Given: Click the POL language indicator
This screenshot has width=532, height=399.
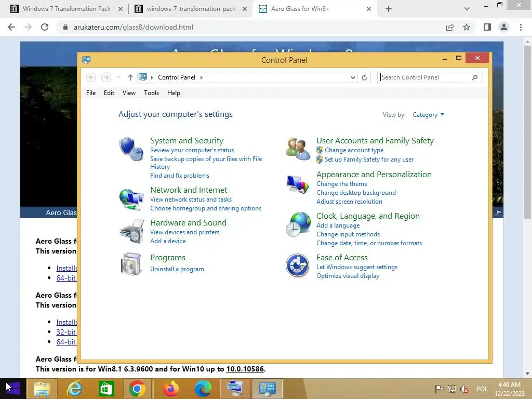Looking at the screenshot, I should click(x=482, y=389).
